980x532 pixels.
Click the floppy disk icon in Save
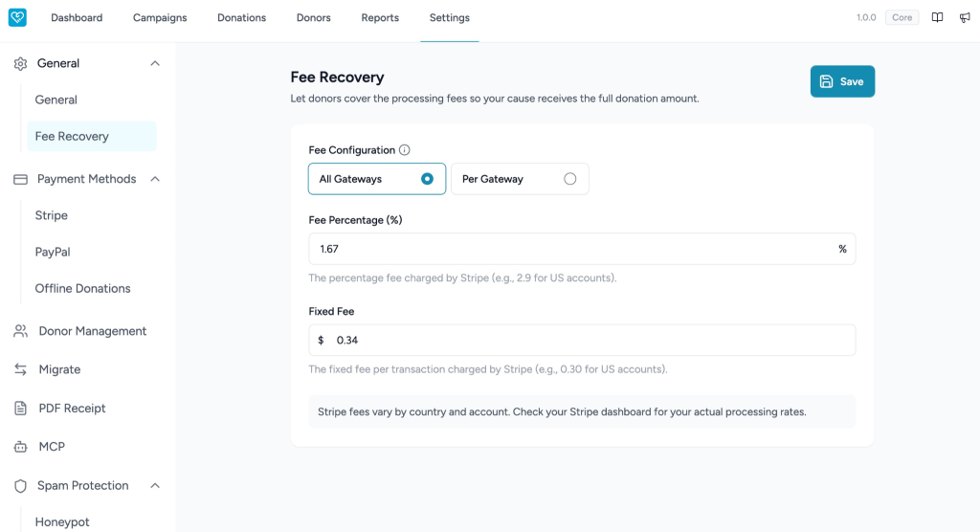tap(826, 81)
